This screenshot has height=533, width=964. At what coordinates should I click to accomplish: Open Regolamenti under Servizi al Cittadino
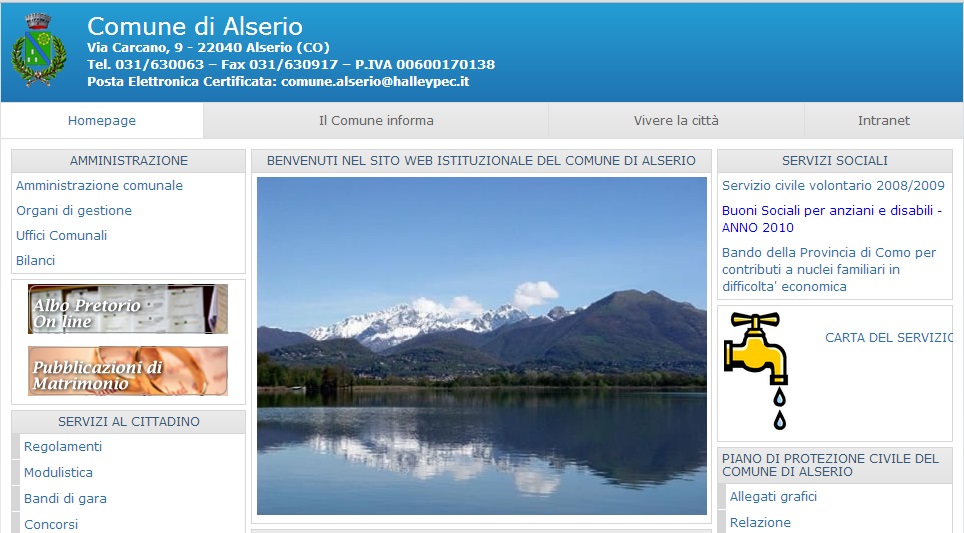click(x=63, y=447)
